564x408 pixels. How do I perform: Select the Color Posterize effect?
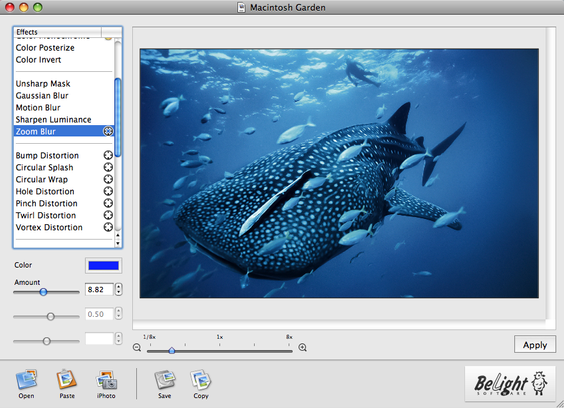(x=45, y=47)
